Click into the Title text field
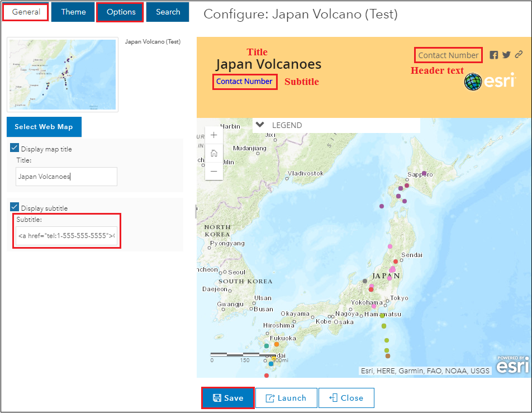 pos(66,177)
